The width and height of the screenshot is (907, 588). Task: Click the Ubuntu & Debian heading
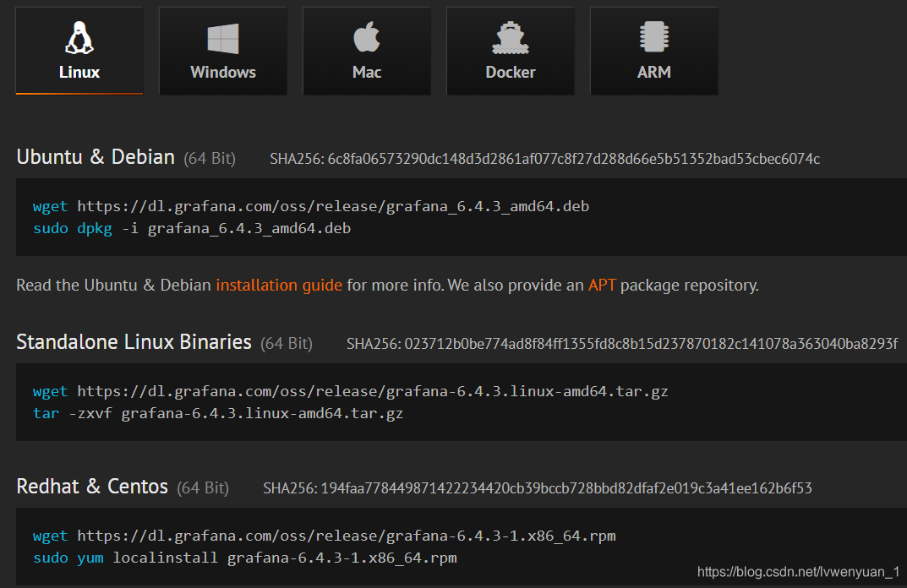click(x=96, y=156)
